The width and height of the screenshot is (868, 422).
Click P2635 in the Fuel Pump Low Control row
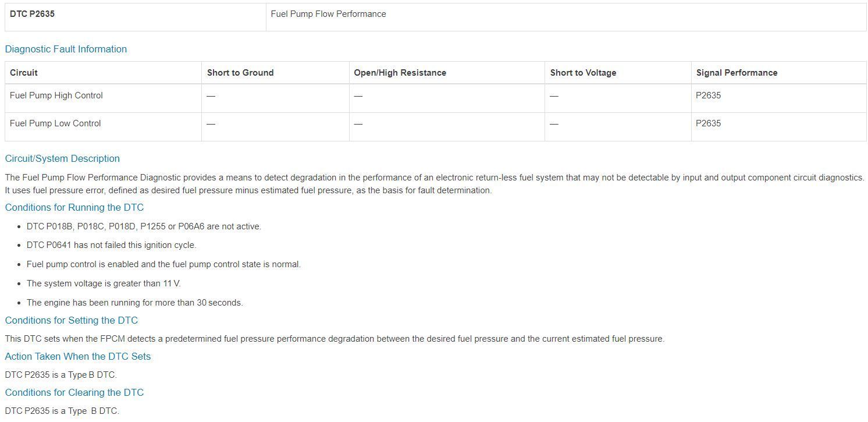tap(708, 123)
